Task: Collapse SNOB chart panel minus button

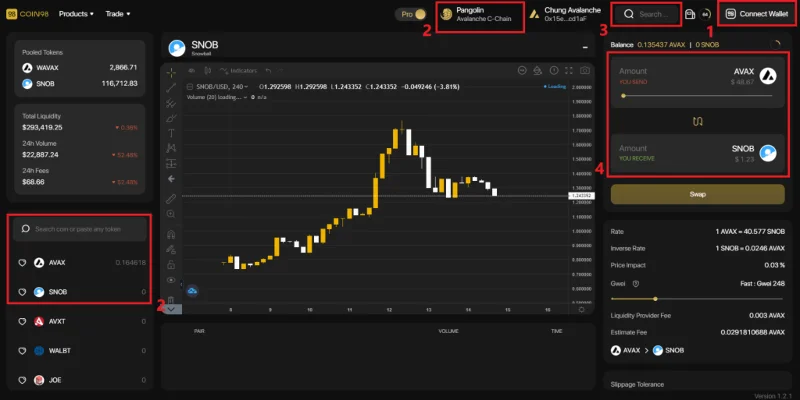Action: click(x=585, y=47)
